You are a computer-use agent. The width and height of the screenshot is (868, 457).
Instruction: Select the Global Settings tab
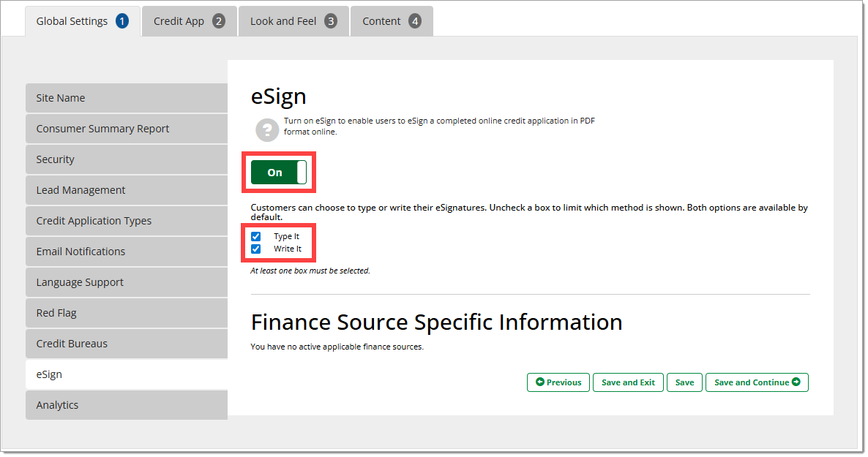click(82, 21)
